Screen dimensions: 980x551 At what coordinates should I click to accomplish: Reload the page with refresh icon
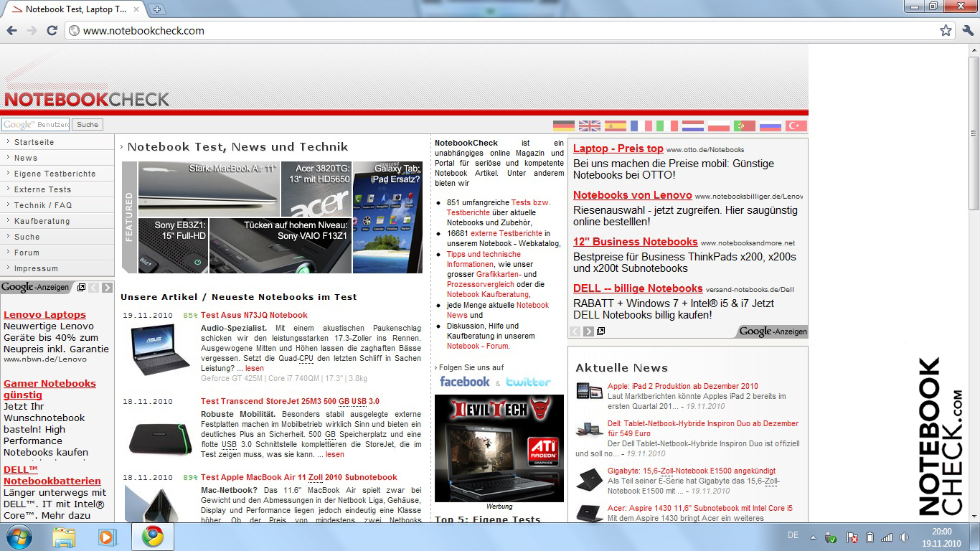click(x=52, y=31)
